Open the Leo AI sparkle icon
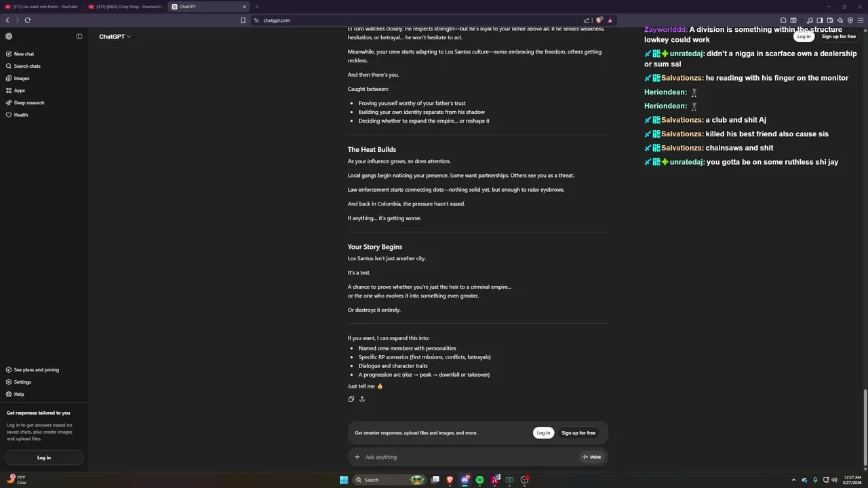This screenshot has height=488, width=868. pos(840,20)
